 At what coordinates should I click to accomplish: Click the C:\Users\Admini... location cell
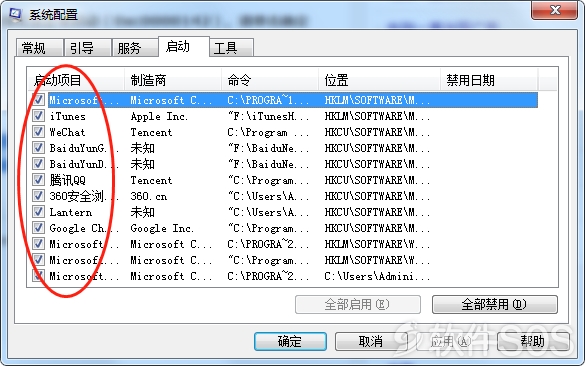[x=377, y=276]
